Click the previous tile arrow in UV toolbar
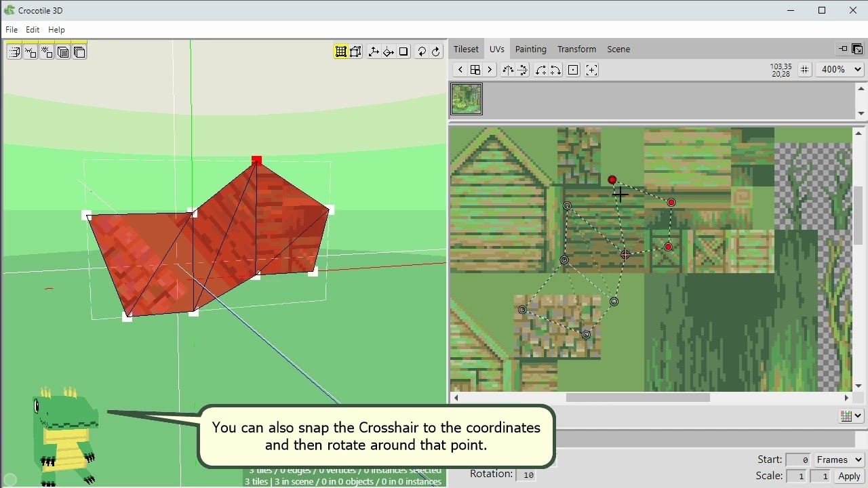Image resolution: width=868 pixels, height=488 pixels. click(x=460, y=70)
